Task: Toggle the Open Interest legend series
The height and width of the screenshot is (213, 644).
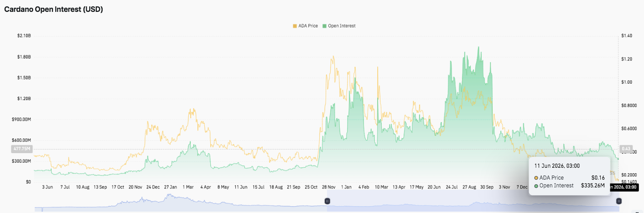Action: (x=339, y=26)
